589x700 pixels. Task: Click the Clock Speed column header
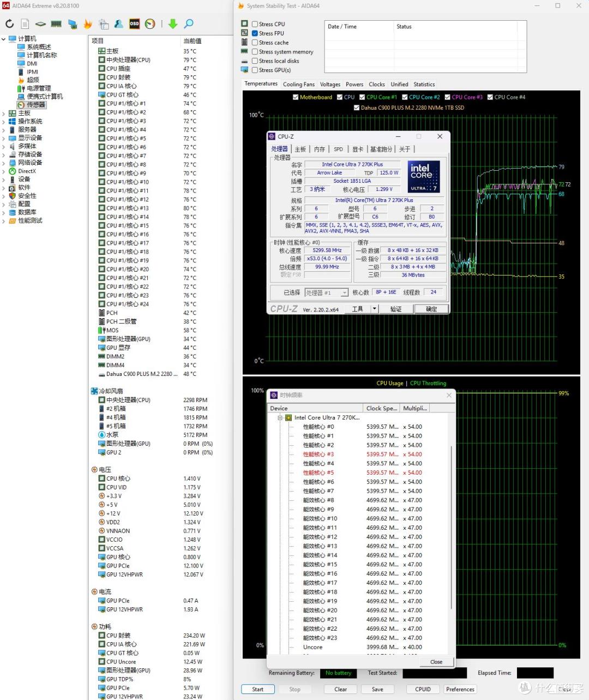coord(382,408)
